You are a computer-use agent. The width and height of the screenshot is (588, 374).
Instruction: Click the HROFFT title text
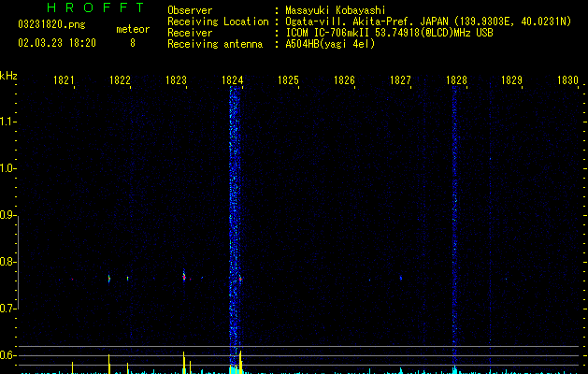[x=95, y=7]
